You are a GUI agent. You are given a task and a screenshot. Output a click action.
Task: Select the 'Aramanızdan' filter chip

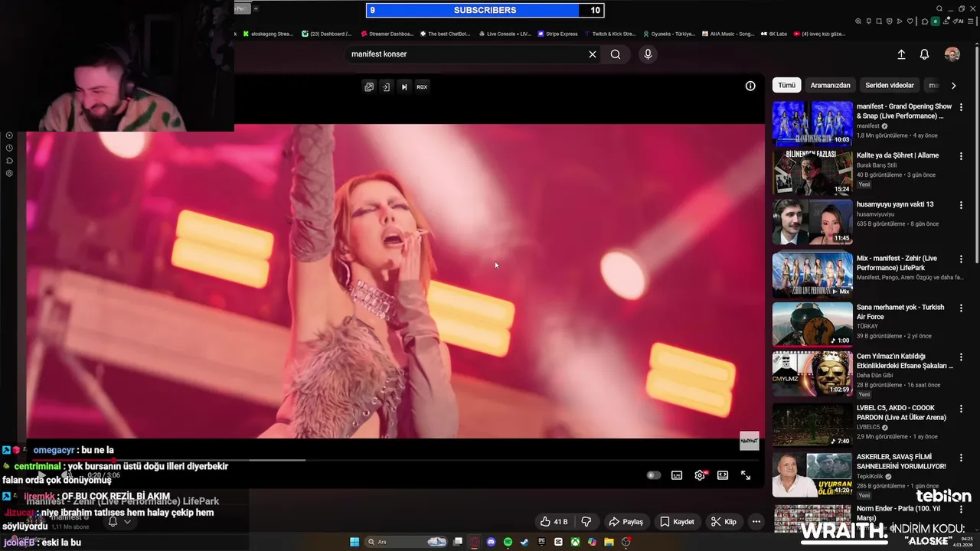tap(830, 86)
